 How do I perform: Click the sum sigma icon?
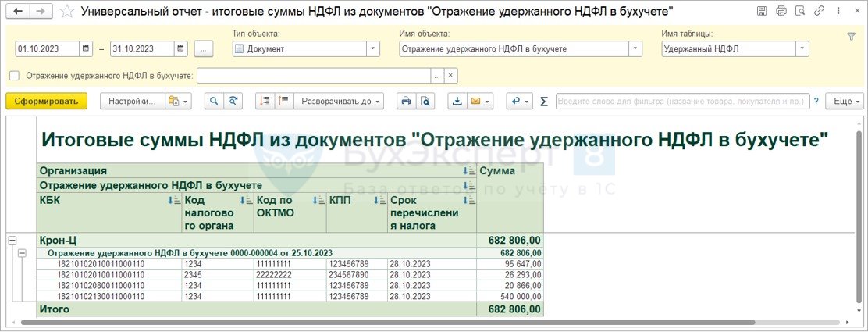pyautogui.click(x=543, y=102)
